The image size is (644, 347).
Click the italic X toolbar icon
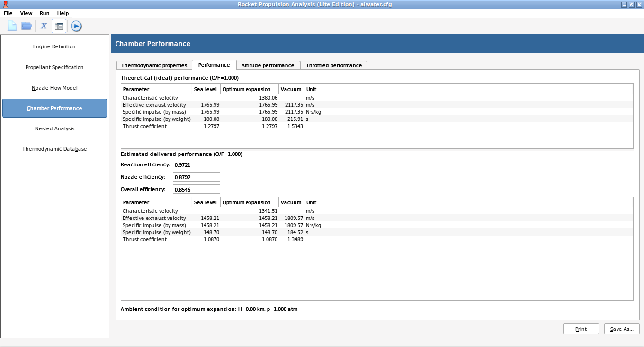44,26
